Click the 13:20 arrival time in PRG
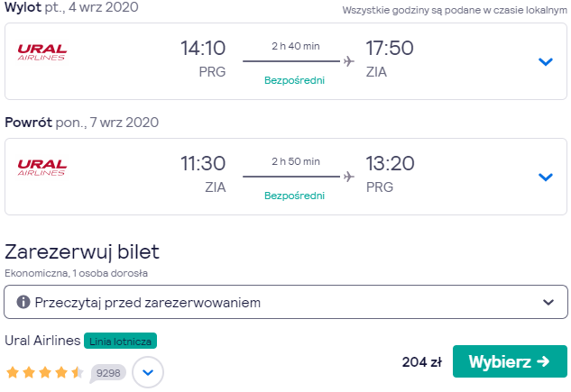 (390, 164)
